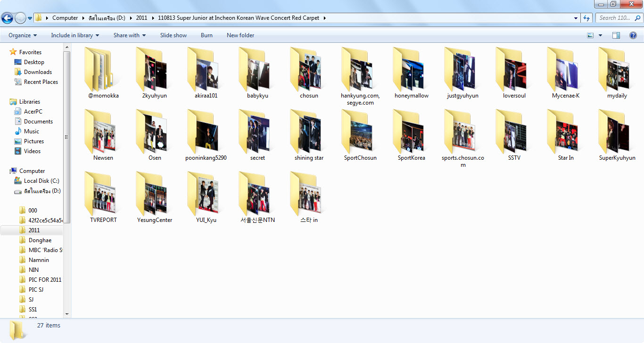This screenshot has height=343, width=644.
Task: Open the recent pages dropdown arrow
Action: coord(30,18)
